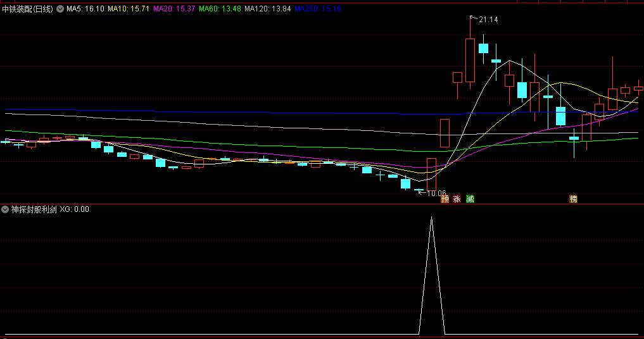Click the XG signal spike peak
The height and width of the screenshot is (339, 644).
point(431,218)
